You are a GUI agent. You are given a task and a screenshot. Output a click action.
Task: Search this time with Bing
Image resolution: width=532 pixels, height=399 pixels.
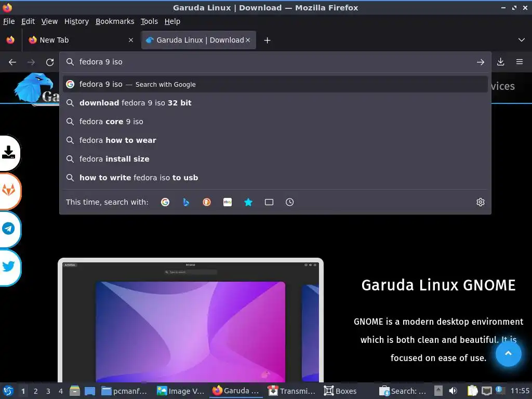(x=186, y=202)
